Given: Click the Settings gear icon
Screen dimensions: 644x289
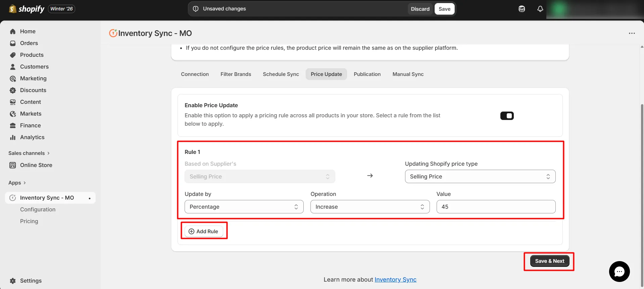Looking at the screenshot, I should [13, 281].
